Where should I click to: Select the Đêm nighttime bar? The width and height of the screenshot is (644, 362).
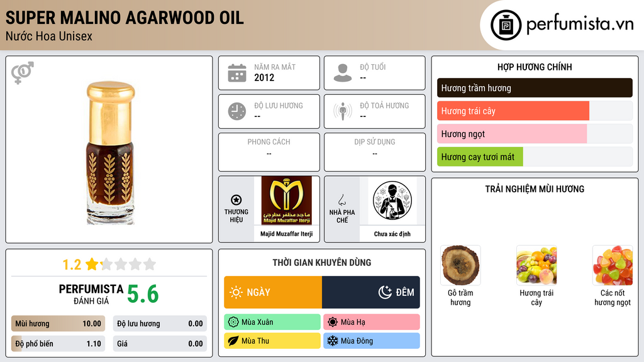tap(371, 292)
